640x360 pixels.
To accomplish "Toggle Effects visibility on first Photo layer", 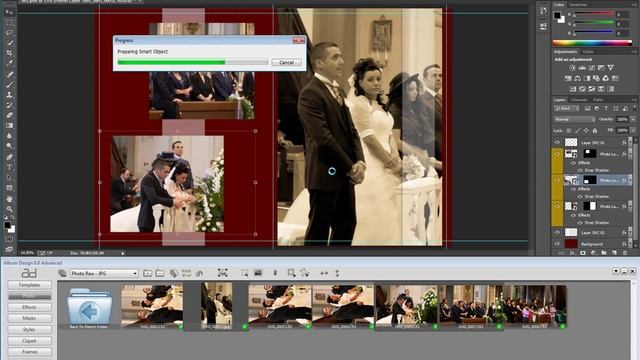I will [573, 163].
